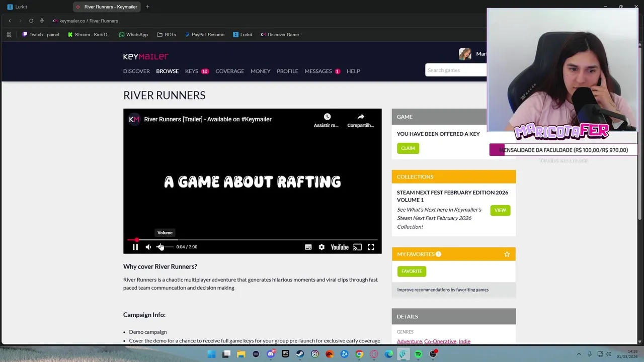Open a new browser tab
The image size is (644, 362).
coord(147,7)
